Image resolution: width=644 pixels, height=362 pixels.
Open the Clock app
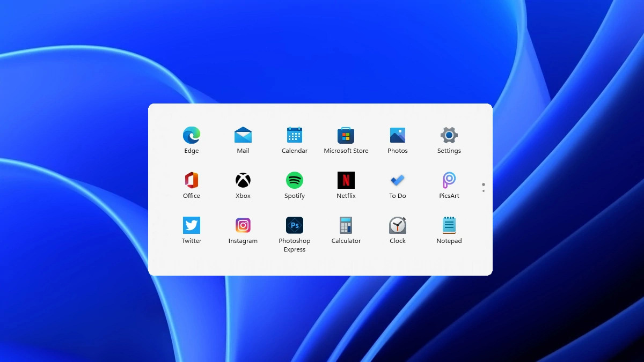click(397, 226)
